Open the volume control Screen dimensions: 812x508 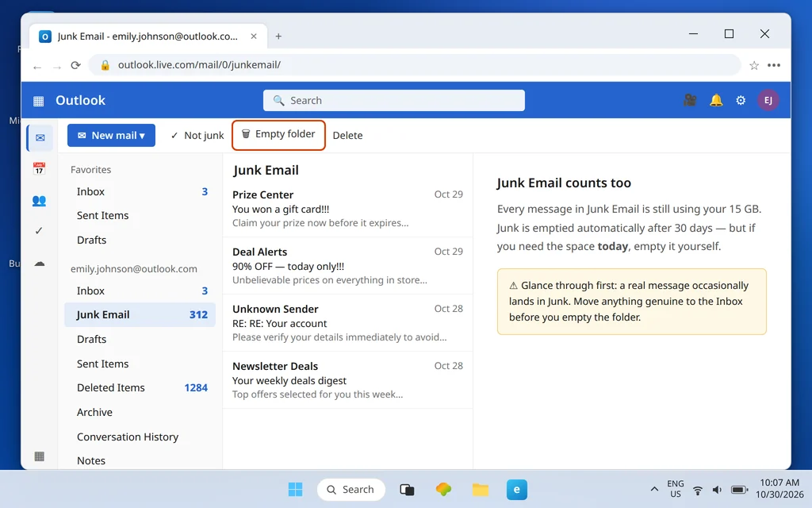pyautogui.click(x=717, y=490)
